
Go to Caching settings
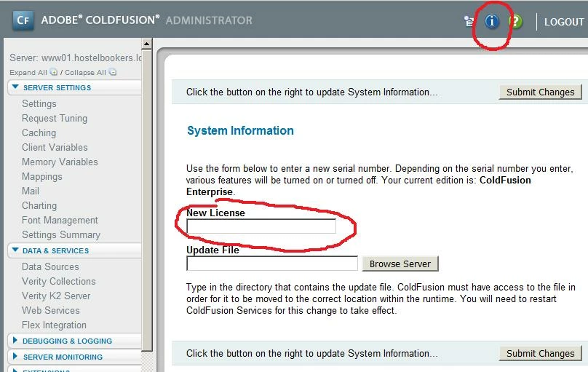pyautogui.click(x=39, y=132)
